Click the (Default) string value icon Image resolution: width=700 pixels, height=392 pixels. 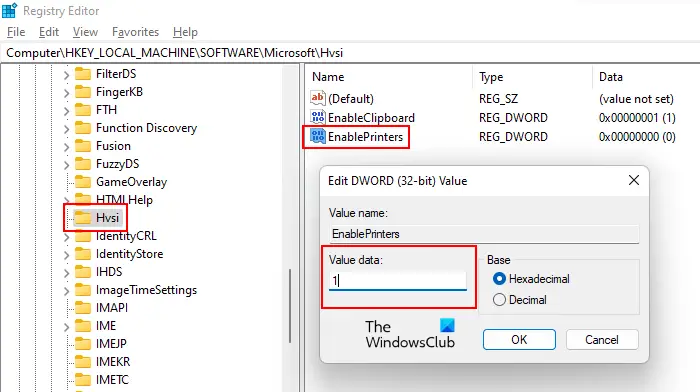(317, 98)
